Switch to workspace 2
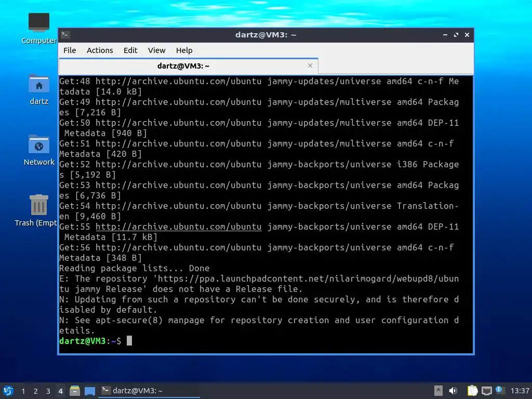 [36, 391]
